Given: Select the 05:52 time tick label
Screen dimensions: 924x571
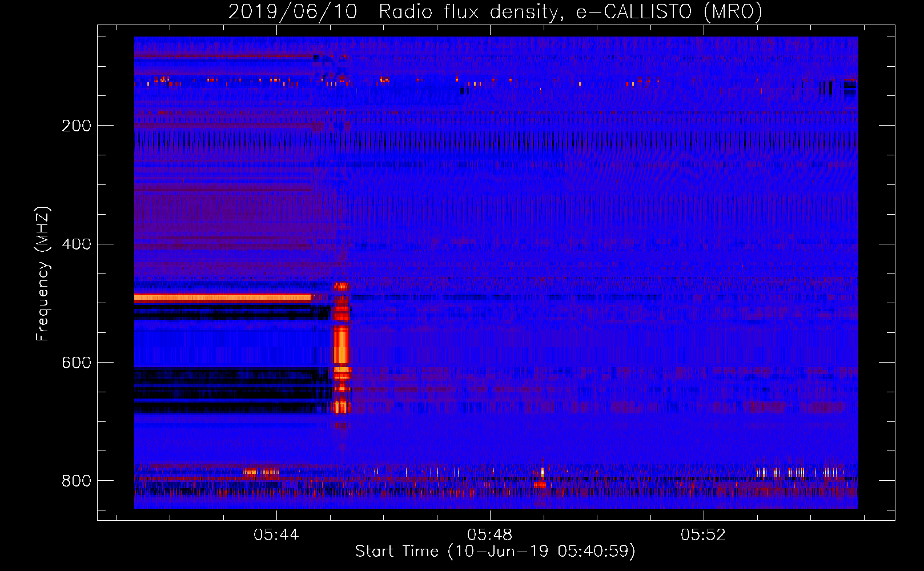Looking at the screenshot, I should click(x=704, y=535).
